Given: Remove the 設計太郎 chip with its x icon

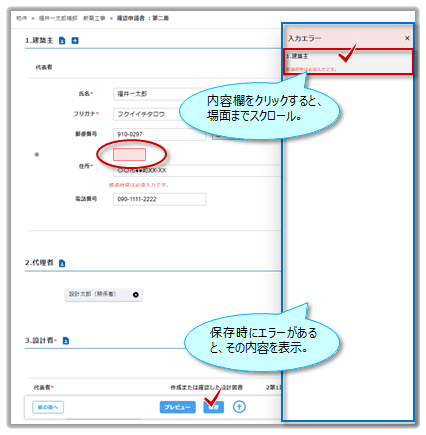Looking at the screenshot, I should [136, 295].
